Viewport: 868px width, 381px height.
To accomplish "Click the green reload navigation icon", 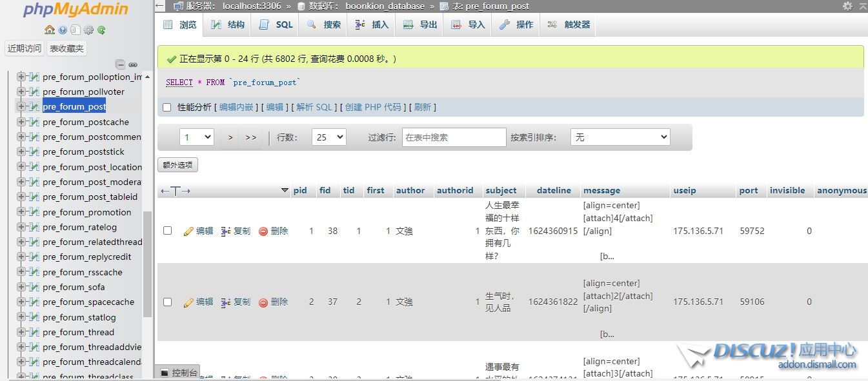I will click(101, 30).
